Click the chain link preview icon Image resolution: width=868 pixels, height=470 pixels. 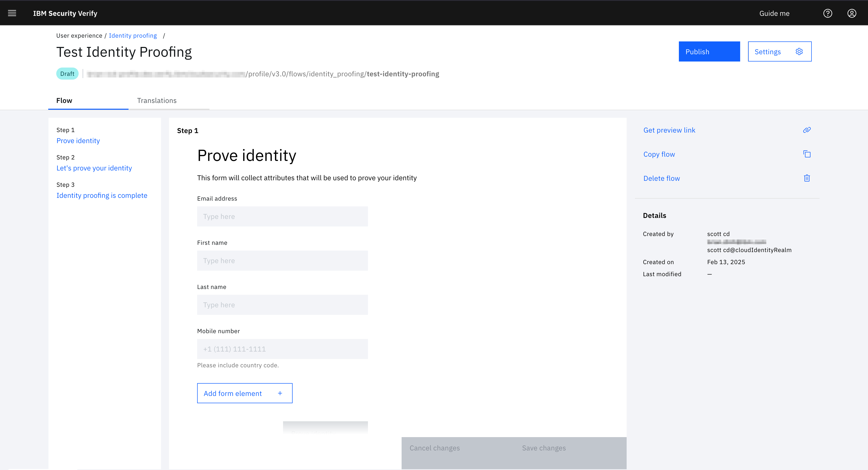[806, 130]
